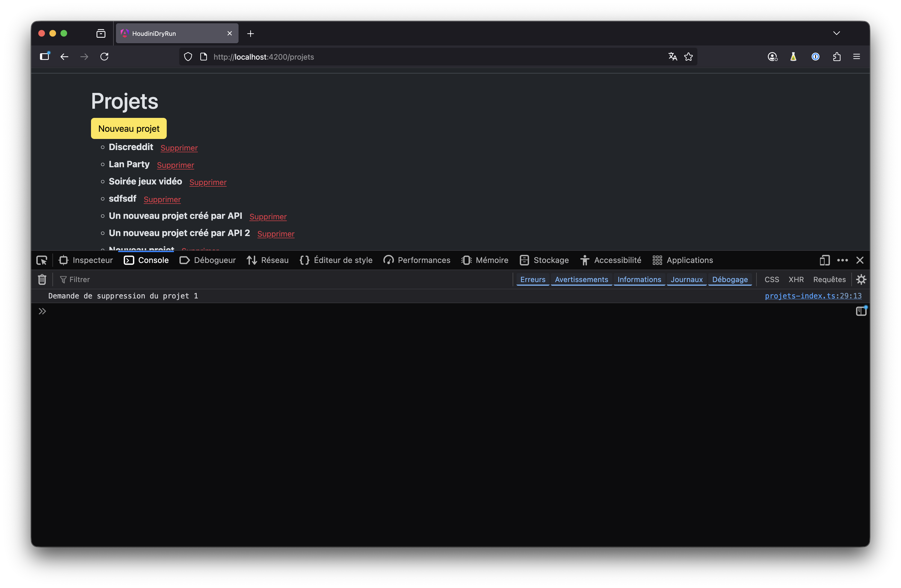Click the Filtrer console input field
Viewport: 901px width, 588px height.
click(227, 279)
